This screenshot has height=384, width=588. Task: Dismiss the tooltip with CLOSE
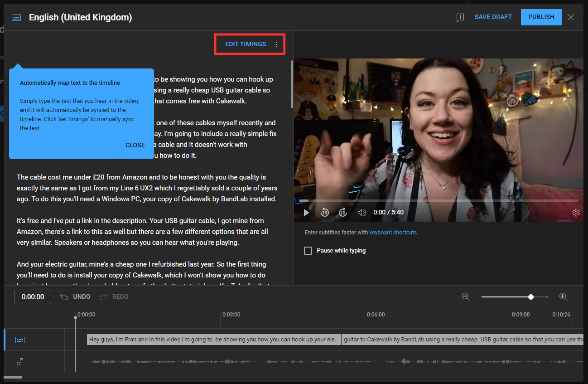(135, 145)
